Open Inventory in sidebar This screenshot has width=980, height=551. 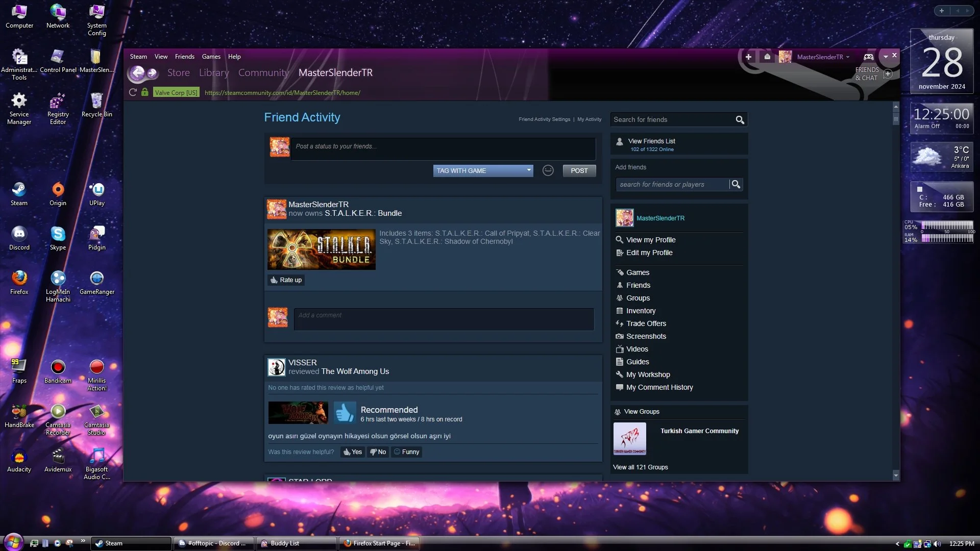[641, 311]
